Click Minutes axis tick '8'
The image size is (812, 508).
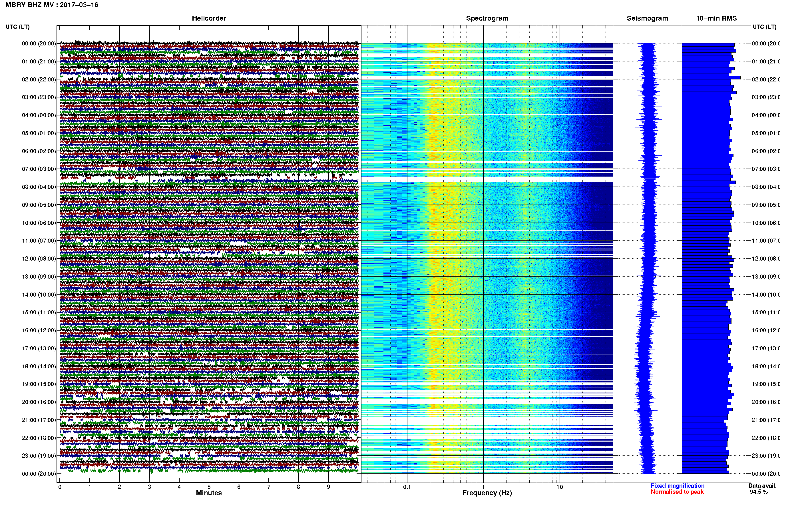pos(298,487)
